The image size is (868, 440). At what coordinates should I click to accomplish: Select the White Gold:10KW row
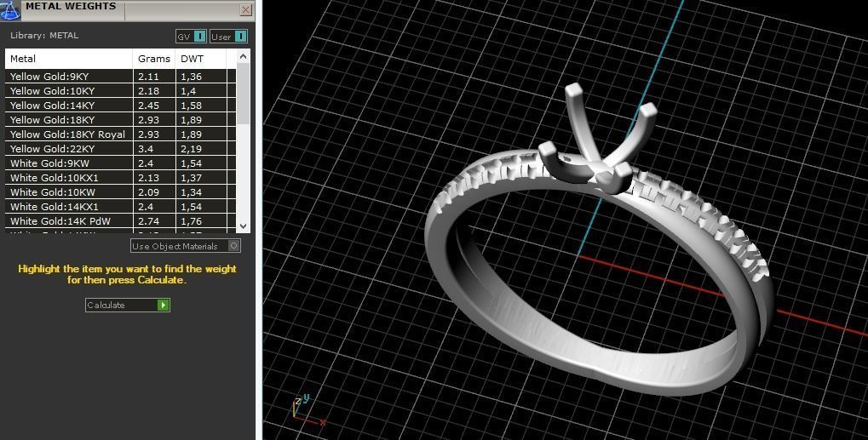tap(121, 191)
